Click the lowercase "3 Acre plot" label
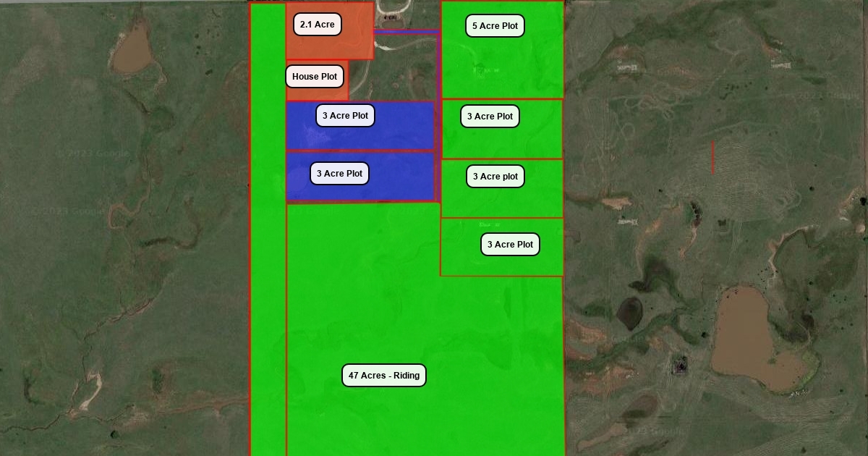Viewport: 868px width, 456px height. 495,177
